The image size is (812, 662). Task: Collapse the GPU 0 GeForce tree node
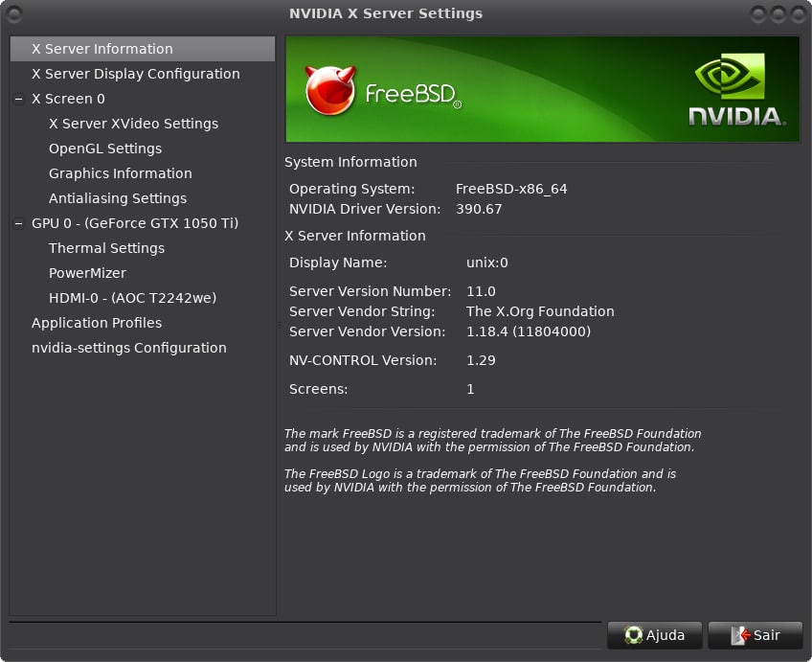coord(19,223)
